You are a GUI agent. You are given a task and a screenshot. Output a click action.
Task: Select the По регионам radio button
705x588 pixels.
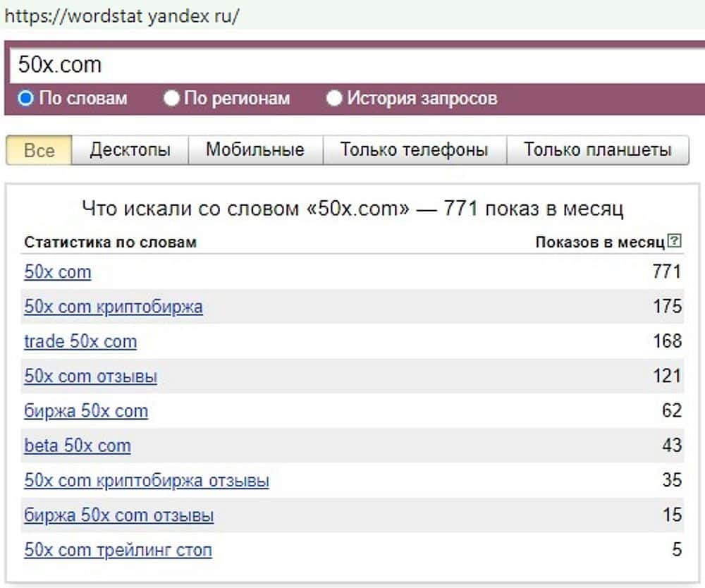point(171,98)
